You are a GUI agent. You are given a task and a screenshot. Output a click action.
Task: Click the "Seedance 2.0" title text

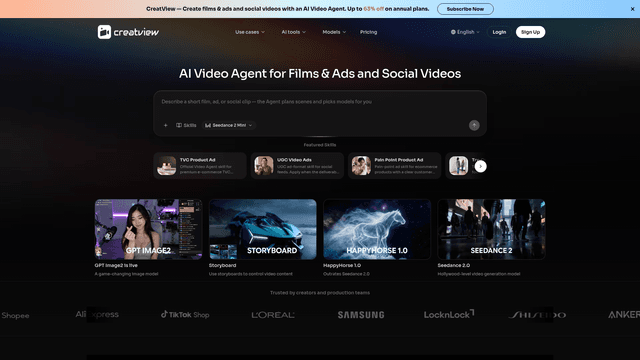click(x=453, y=265)
